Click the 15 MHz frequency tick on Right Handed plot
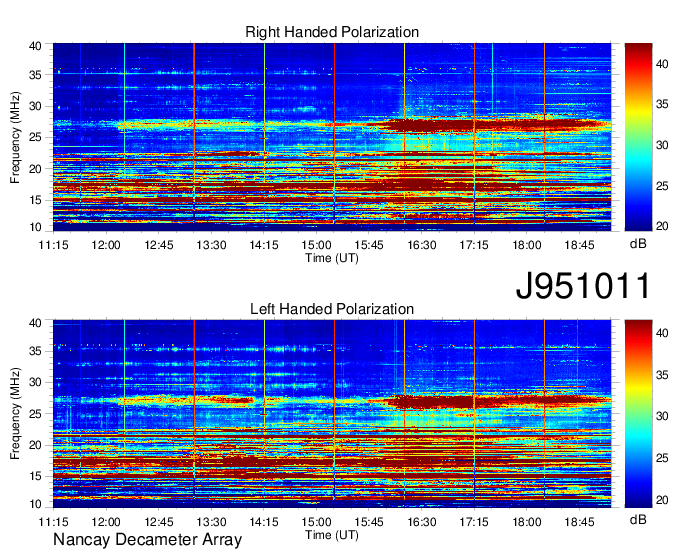The image size is (680, 552). coord(35,200)
